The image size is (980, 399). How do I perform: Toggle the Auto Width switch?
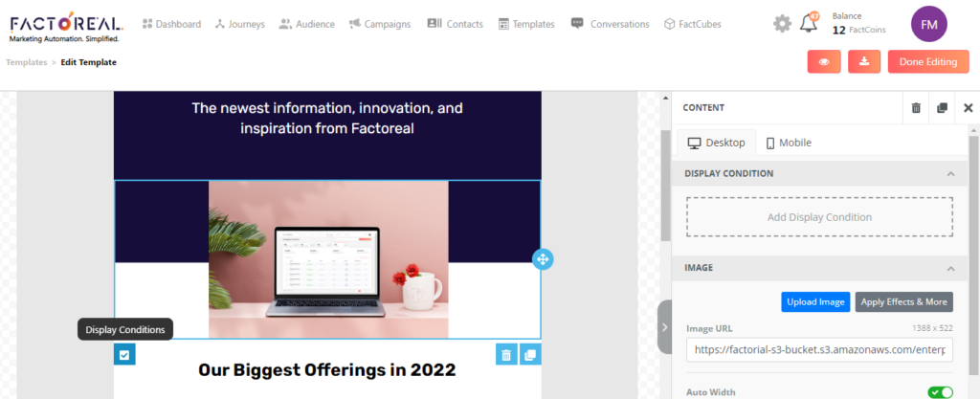941,392
